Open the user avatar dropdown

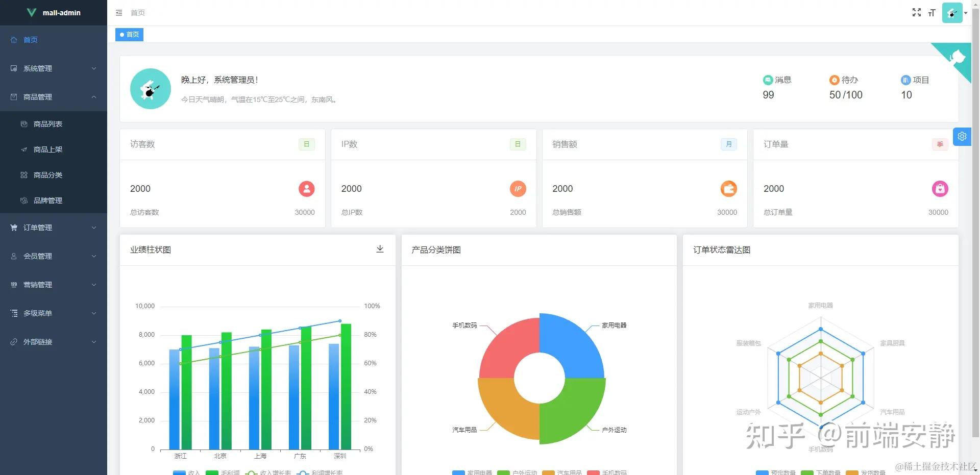(x=955, y=13)
